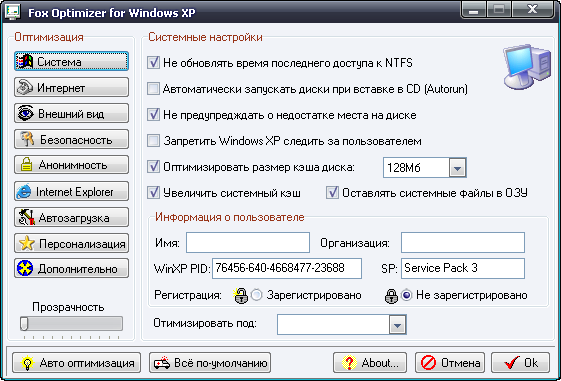
Task: Open the Интернет section with satellite icon
Action: [x=71, y=87]
